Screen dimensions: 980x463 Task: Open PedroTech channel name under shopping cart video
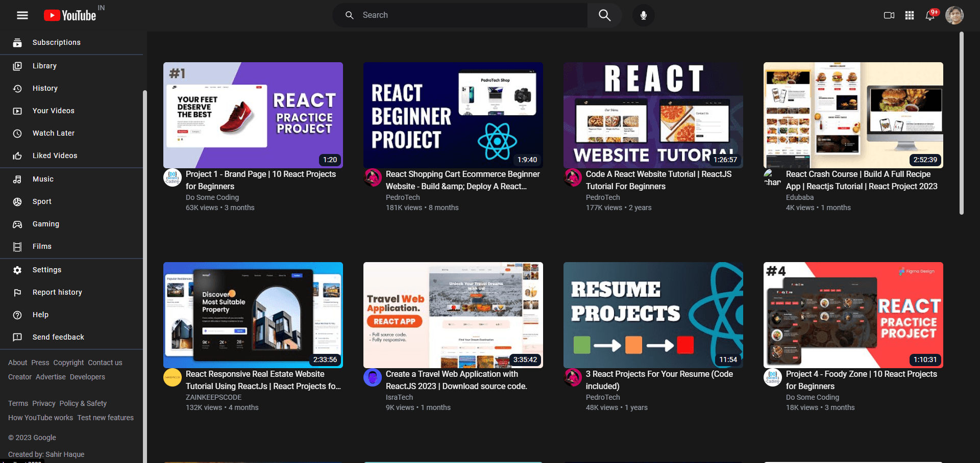coord(403,197)
